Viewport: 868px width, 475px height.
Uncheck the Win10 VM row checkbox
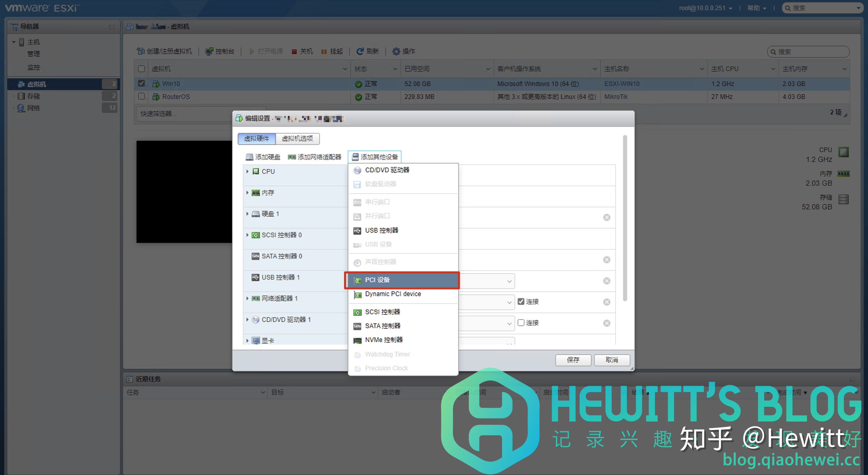[x=142, y=83]
